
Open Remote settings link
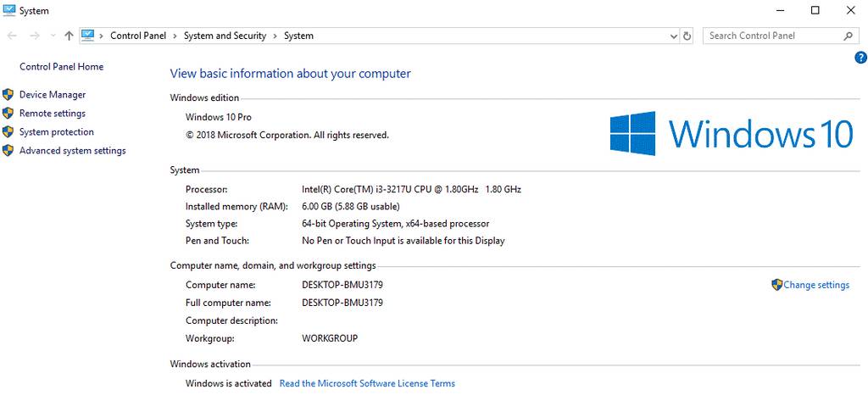click(53, 114)
